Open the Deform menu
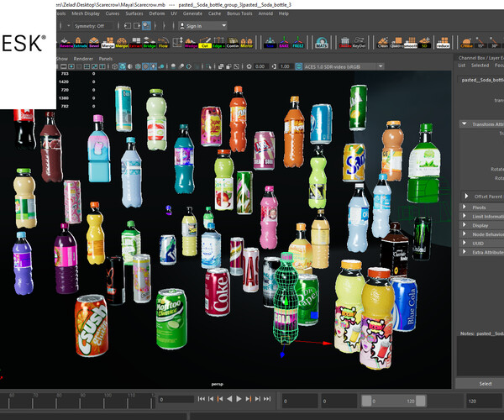The image size is (504, 420). [x=156, y=13]
